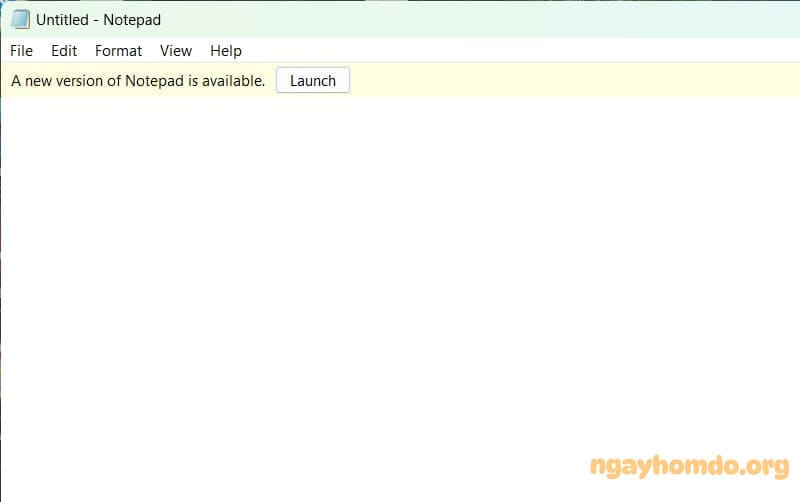This screenshot has height=502, width=800.
Task: Show the View menu options
Action: [176, 51]
